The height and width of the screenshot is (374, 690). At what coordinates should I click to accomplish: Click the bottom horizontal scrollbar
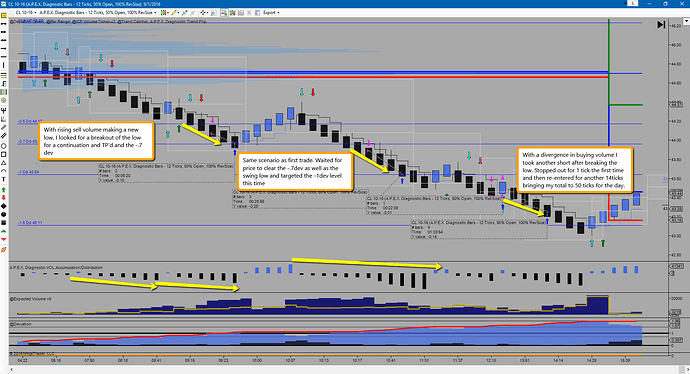(x=345, y=369)
